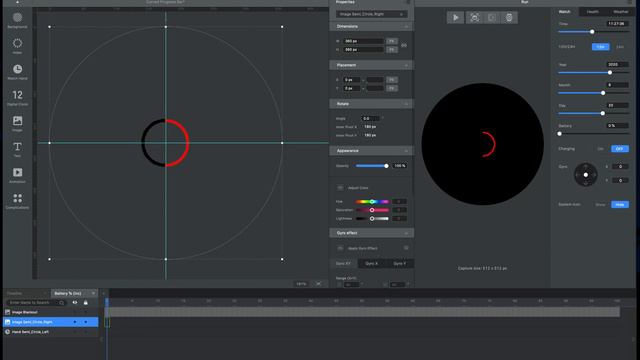Click the Time slider handle in Run panel
Screen dimensions: 640x360
(592, 31)
